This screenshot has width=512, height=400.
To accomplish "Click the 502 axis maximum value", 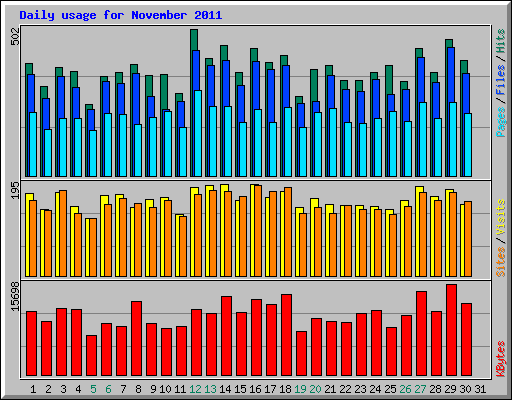I will (15, 37).
